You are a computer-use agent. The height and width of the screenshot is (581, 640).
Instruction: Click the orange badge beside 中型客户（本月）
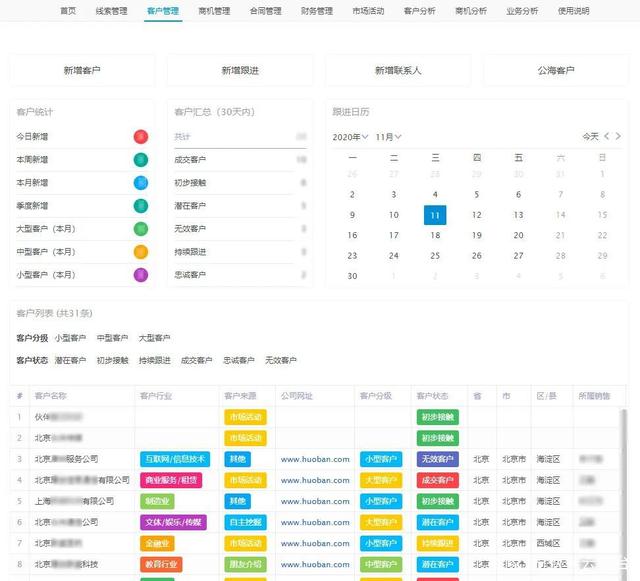pyautogui.click(x=141, y=251)
